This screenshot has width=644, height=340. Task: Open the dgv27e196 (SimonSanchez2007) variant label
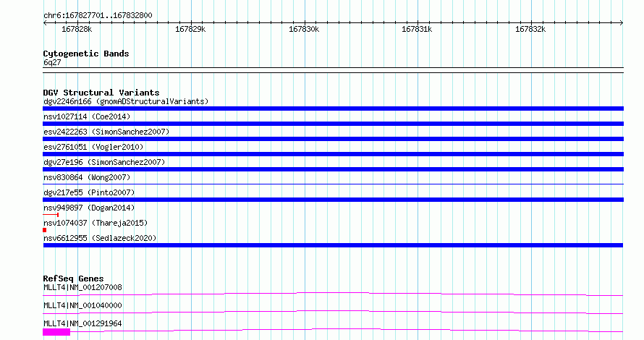pyautogui.click(x=104, y=162)
